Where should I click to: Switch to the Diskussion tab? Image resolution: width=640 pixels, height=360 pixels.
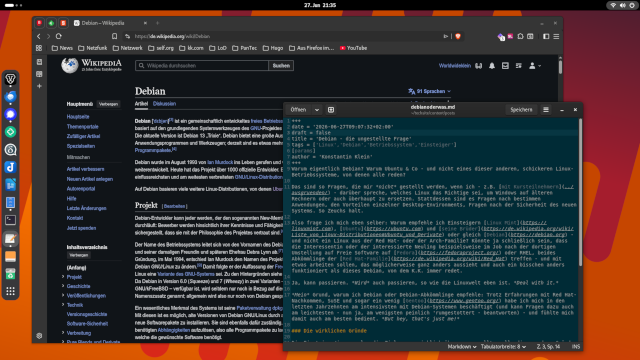tap(164, 104)
